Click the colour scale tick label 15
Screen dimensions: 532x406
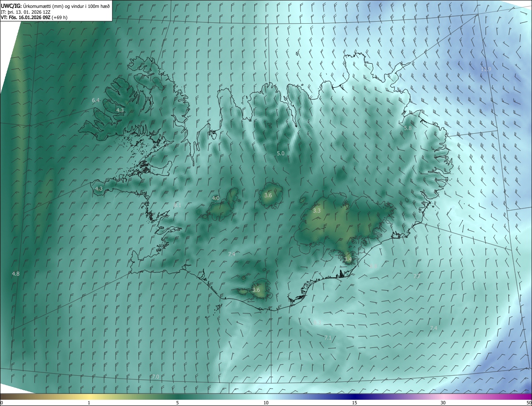coord(355,403)
